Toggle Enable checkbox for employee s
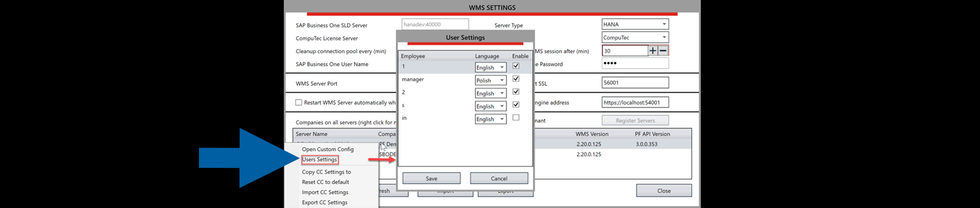 pyautogui.click(x=516, y=104)
